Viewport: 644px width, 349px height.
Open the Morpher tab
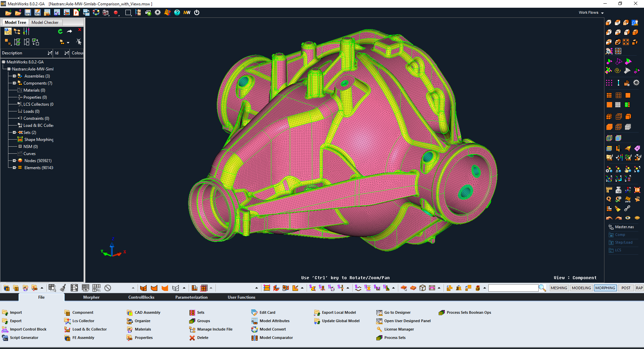coord(91,297)
